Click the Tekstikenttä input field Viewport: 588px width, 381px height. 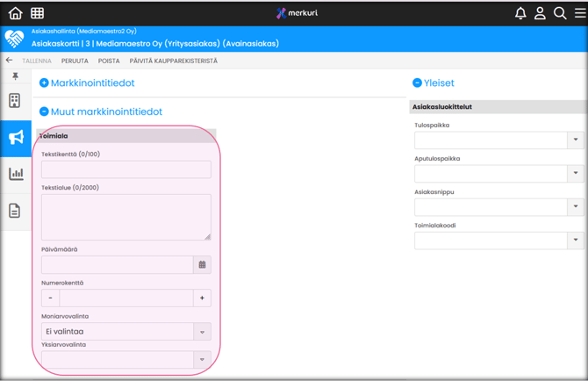(x=125, y=169)
